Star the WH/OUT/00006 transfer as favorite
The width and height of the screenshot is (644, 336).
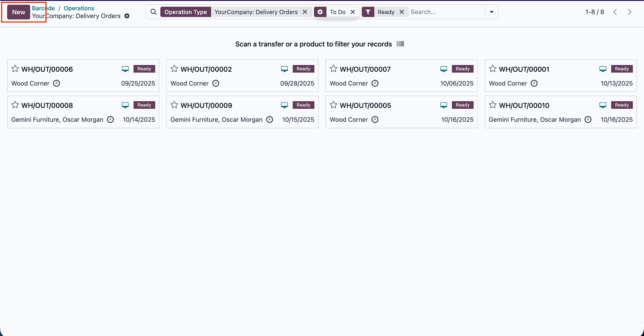[15, 69]
